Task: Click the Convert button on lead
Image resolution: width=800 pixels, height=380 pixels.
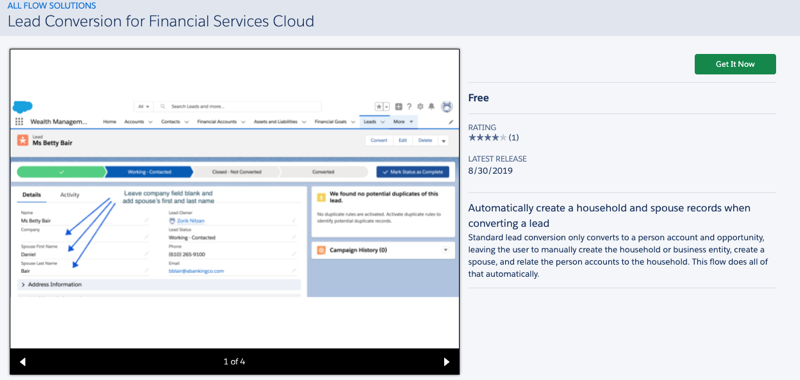Action: (379, 140)
